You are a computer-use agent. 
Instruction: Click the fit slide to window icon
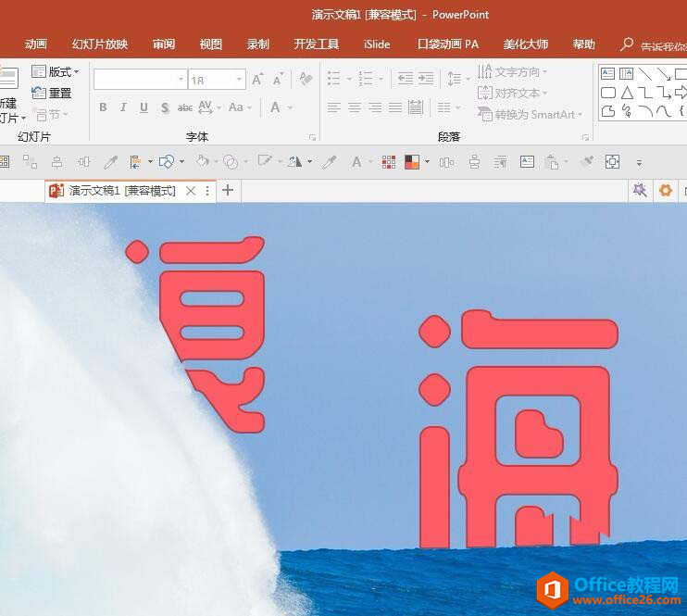tap(612, 162)
